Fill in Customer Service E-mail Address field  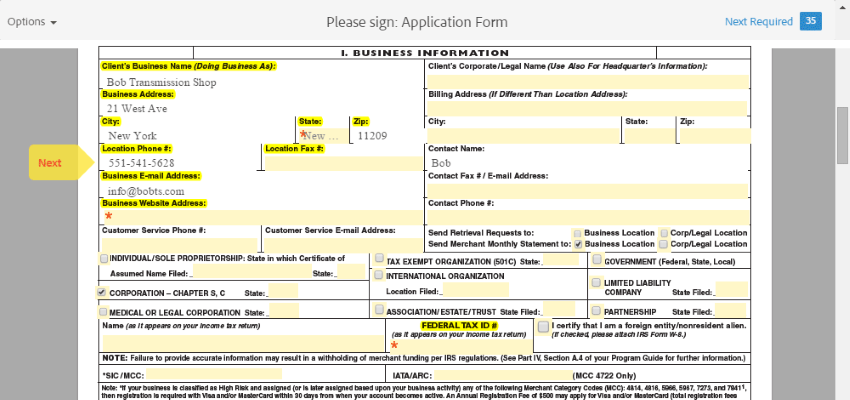click(343, 245)
